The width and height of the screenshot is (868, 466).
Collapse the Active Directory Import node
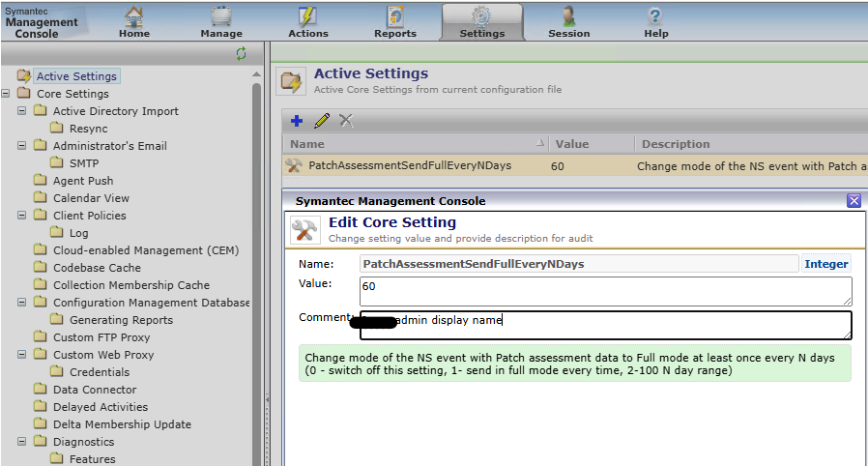(21, 110)
